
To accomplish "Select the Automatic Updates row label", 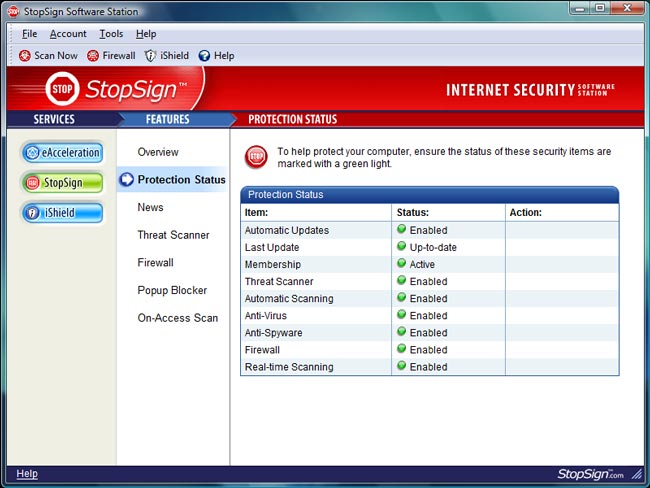I will (286, 230).
